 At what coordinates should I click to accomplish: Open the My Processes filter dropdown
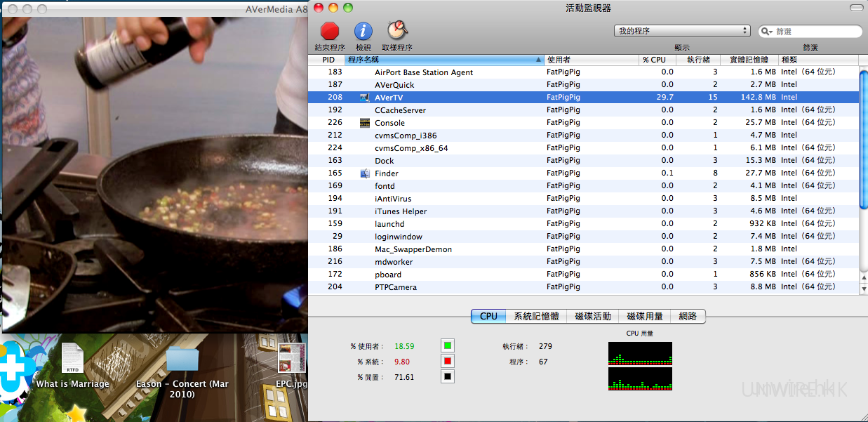coord(683,31)
